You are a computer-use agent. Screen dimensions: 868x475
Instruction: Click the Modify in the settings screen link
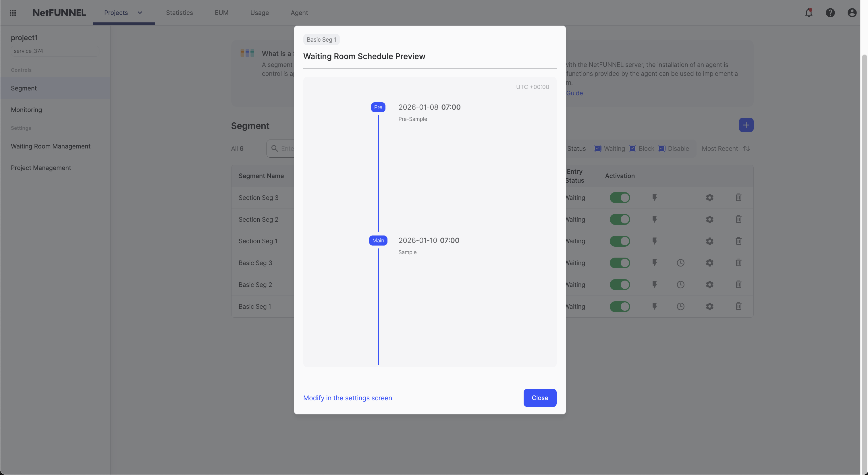click(x=348, y=398)
